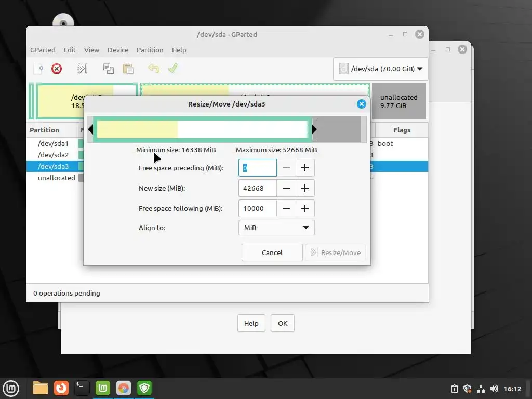Close the Resize/Move /dev/sda3 dialog

pyautogui.click(x=362, y=104)
